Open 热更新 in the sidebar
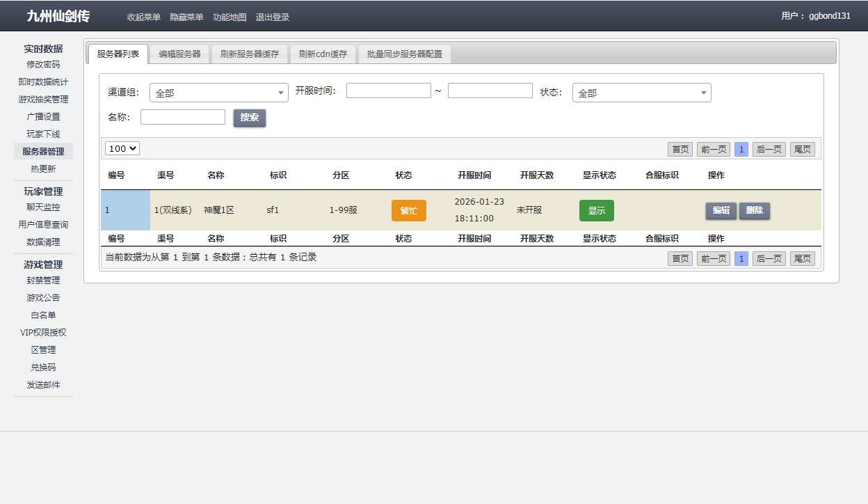 pos(43,168)
